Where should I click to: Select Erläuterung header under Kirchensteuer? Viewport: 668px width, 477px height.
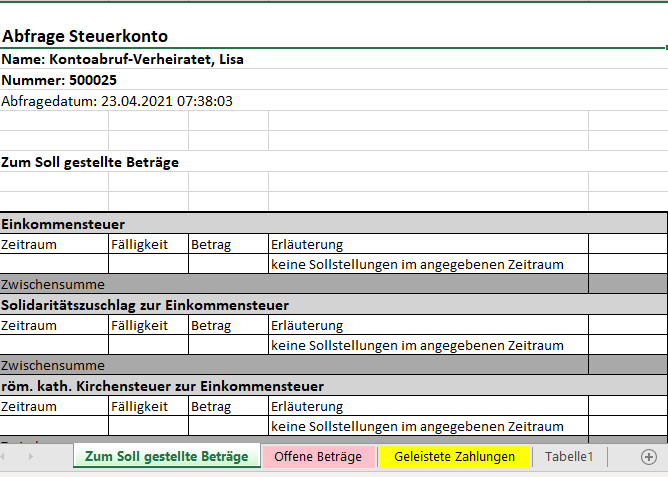429,406
